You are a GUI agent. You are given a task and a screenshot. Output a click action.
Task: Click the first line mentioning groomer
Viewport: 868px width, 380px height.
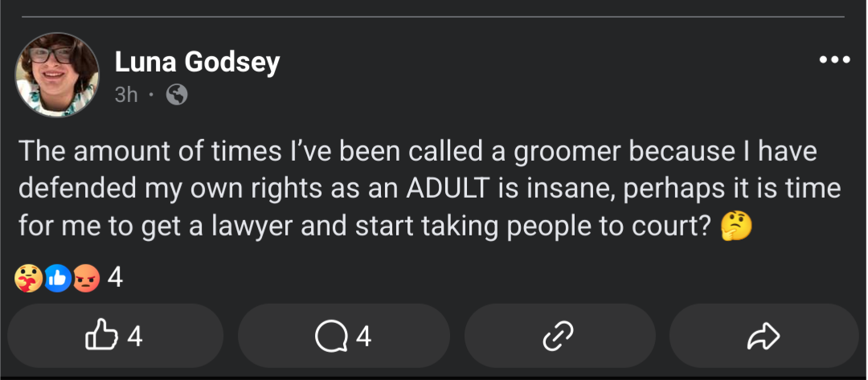(x=418, y=152)
